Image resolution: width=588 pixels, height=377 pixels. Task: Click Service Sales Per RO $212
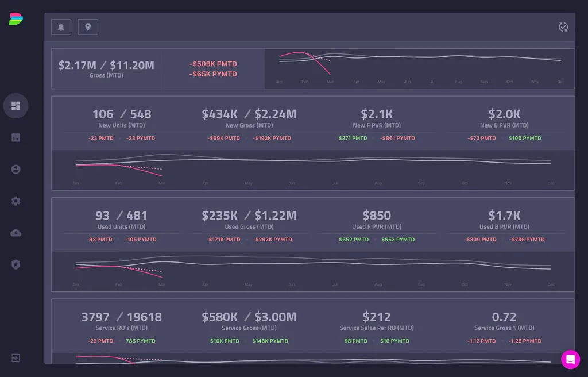377,317
